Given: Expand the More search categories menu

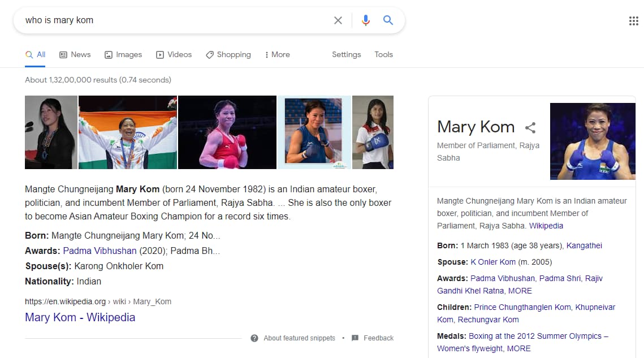Looking at the screenshot, I should tap(277, 55).
